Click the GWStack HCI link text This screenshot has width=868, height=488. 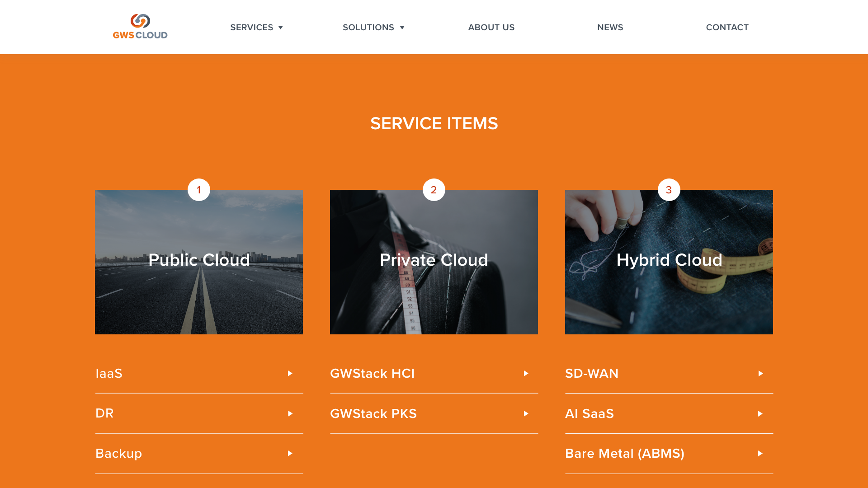(x=372, y=374)
